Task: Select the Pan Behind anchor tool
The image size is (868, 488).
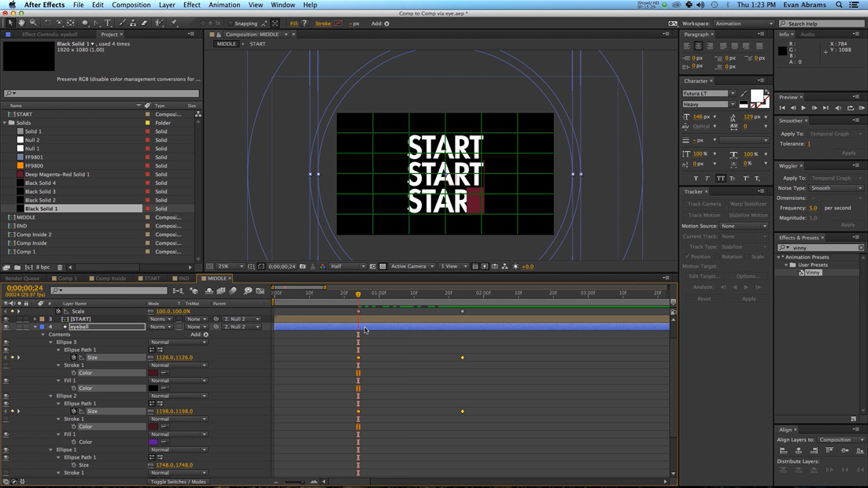Action: [x=70, y=24]
